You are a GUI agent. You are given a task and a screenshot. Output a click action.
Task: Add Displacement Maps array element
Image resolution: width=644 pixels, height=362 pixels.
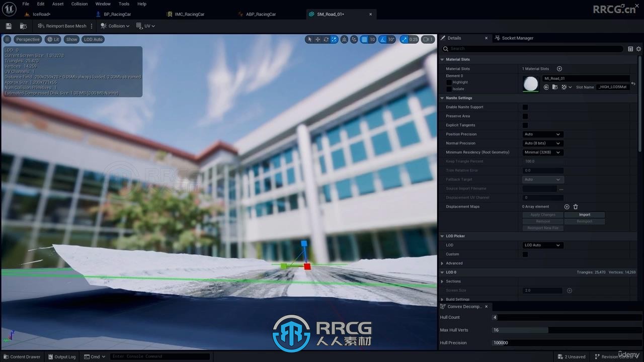(567, 207)
